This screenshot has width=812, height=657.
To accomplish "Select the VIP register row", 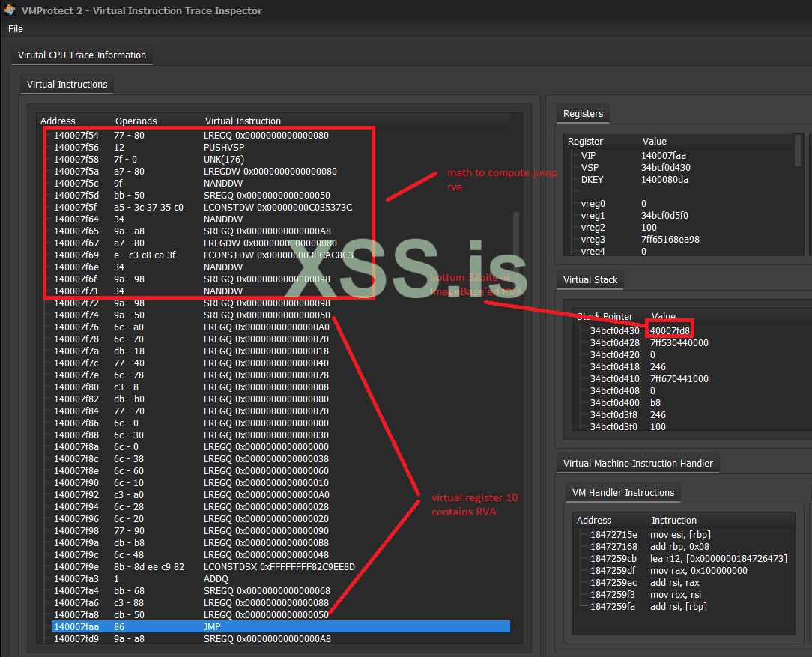I will click(x=685, y=155).
